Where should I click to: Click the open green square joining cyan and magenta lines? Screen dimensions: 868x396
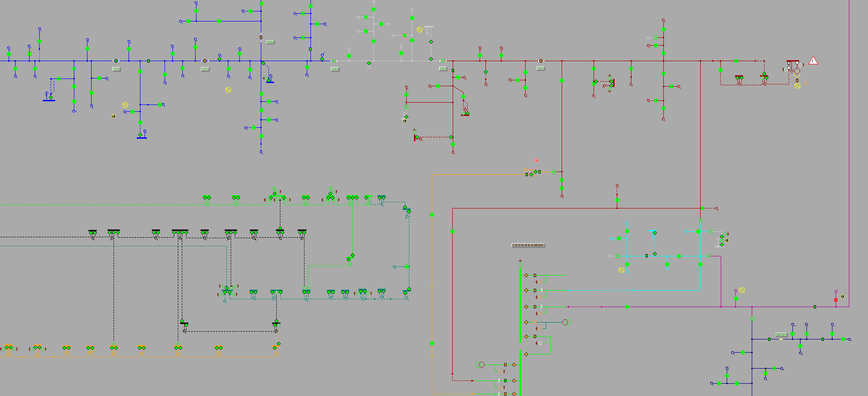point(708,255)
